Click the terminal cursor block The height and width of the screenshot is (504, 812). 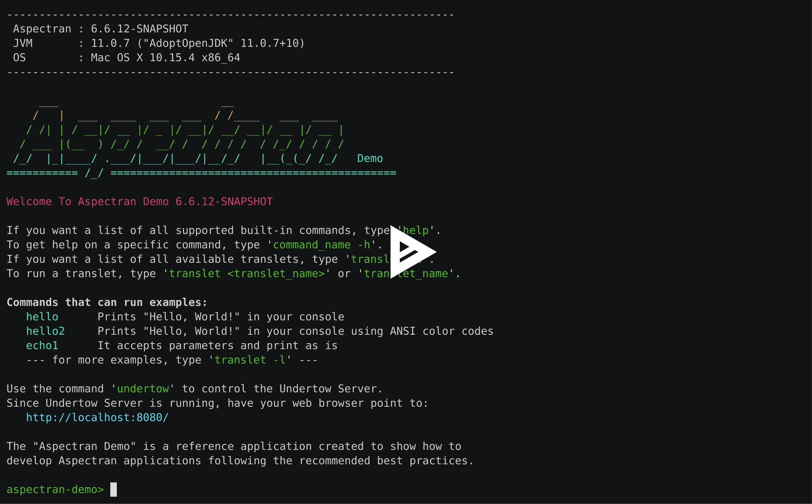[x=113, y=489]
